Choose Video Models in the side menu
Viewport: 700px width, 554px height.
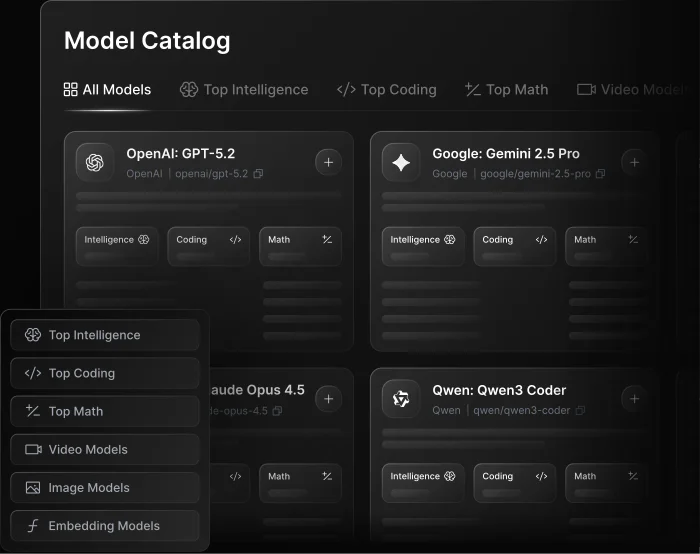[105, 450]
